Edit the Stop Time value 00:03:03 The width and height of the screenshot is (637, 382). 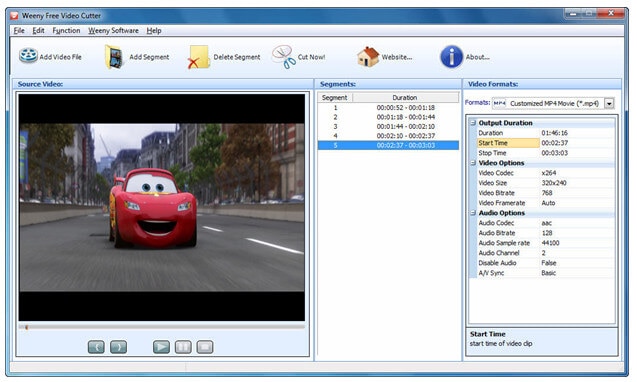pyautogui.click(x=555, y=153)
